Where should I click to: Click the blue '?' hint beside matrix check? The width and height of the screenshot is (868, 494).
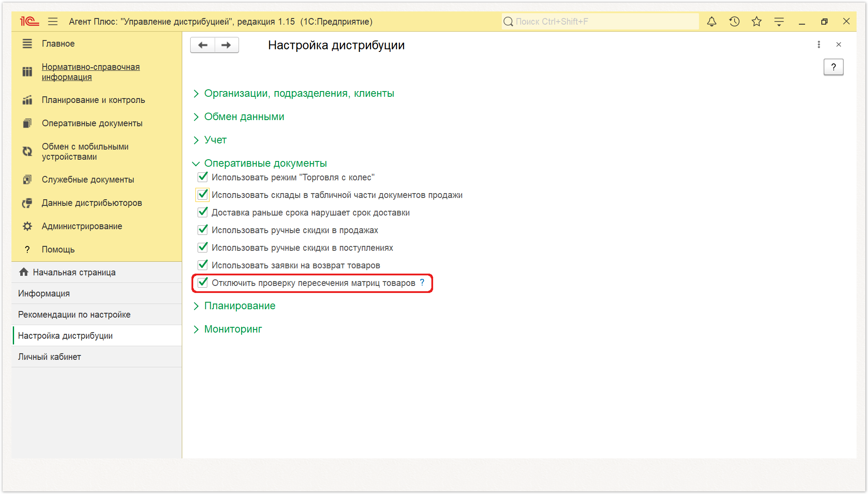[422, 282]
